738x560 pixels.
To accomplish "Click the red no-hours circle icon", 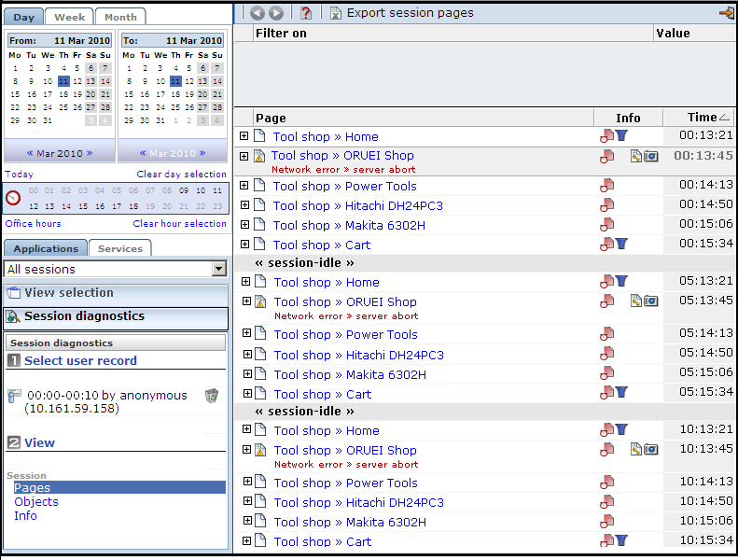I will click(13, 198).
